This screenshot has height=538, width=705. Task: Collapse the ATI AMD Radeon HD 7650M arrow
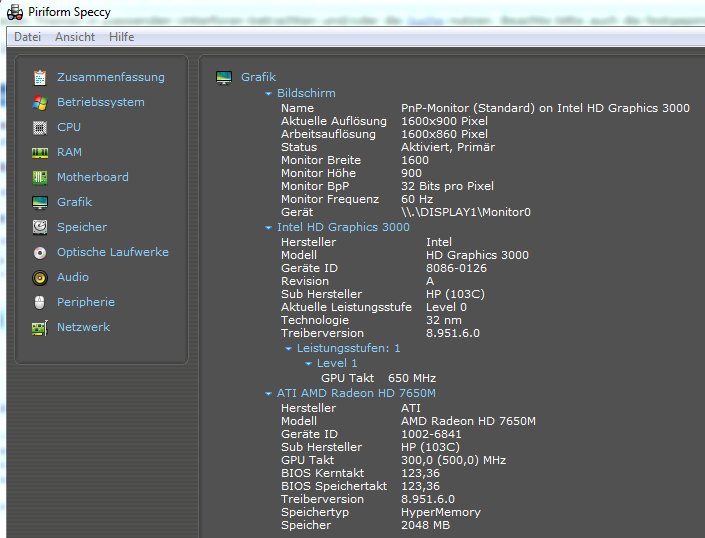point(268,394)
